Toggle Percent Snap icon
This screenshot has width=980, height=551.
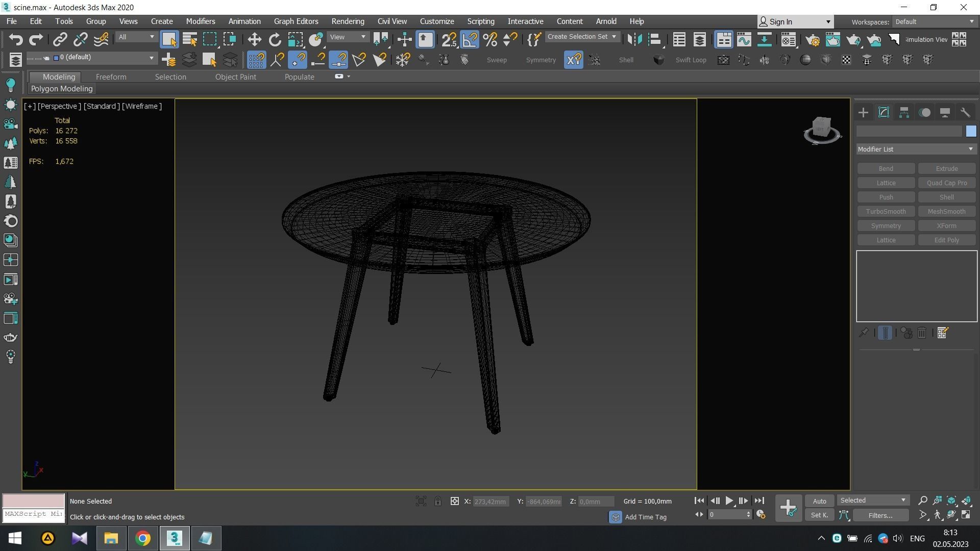(x=490, y=39)
